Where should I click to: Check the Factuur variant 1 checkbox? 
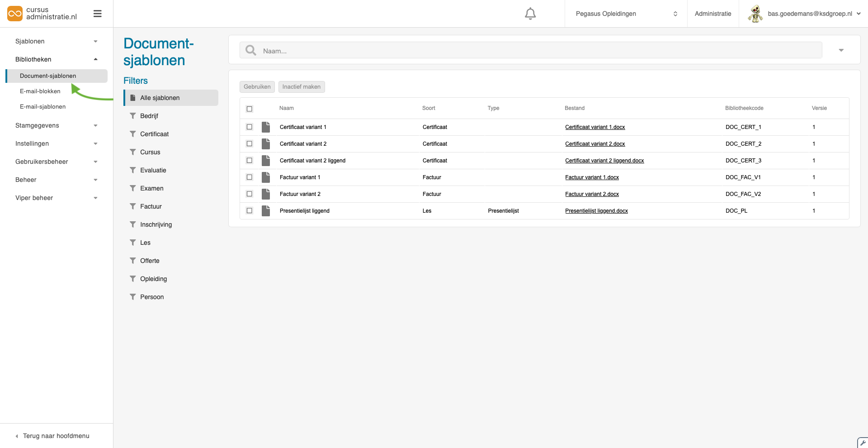(250, 177)
